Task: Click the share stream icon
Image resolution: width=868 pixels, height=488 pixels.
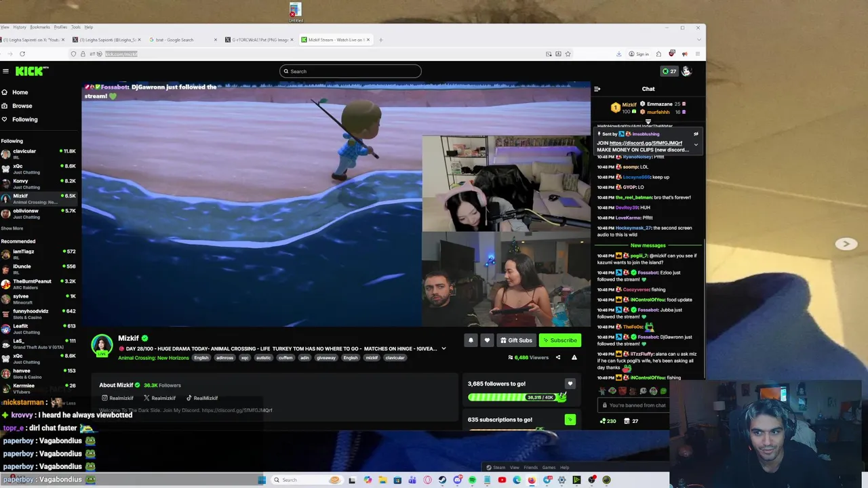Action: [558, 357]
